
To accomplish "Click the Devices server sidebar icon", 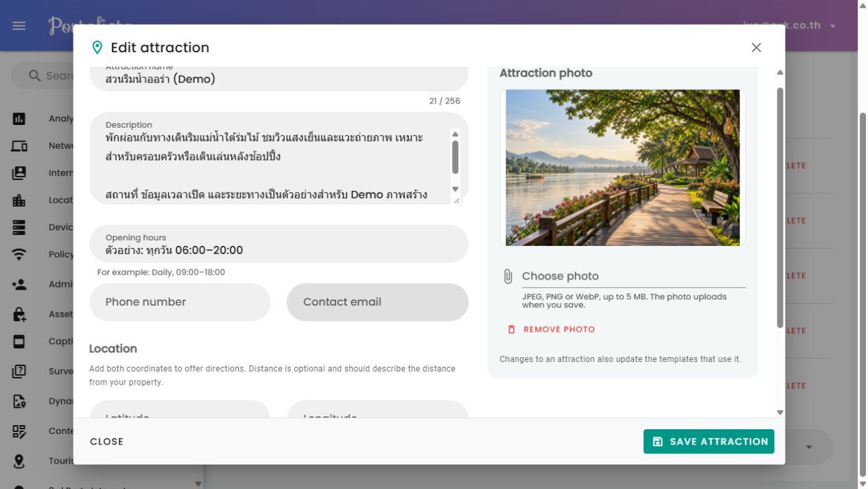I will (19, 227).
